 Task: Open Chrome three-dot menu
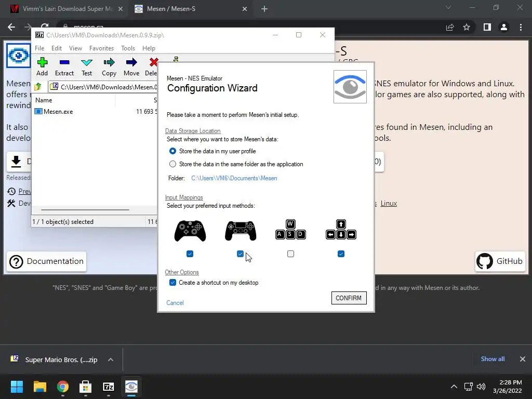click(521, 27)
